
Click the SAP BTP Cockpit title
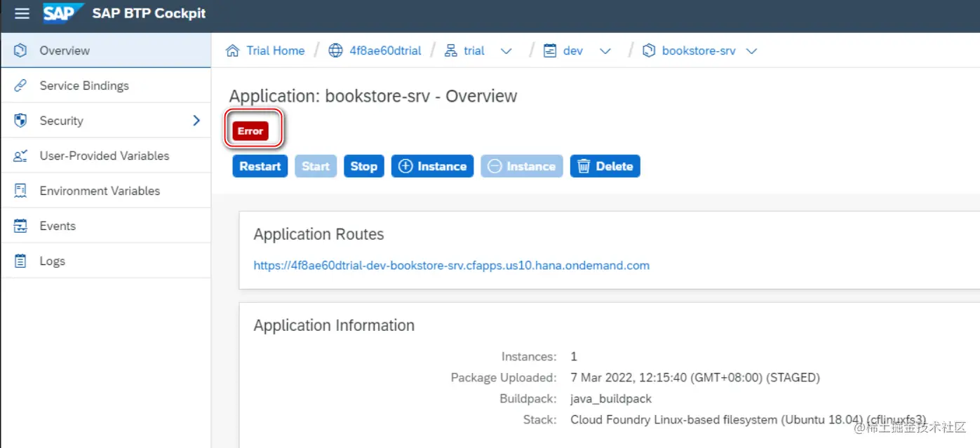pyautogui.click(x=149, y=14)
